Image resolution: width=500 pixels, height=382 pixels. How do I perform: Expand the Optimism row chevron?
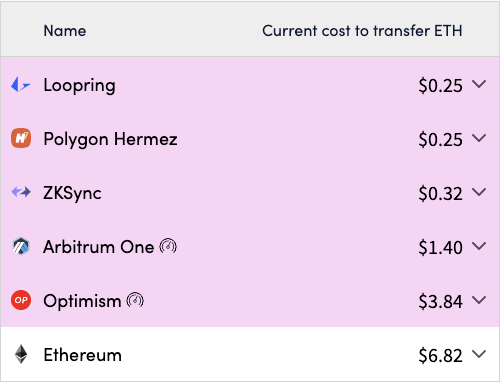coord(479,300)
